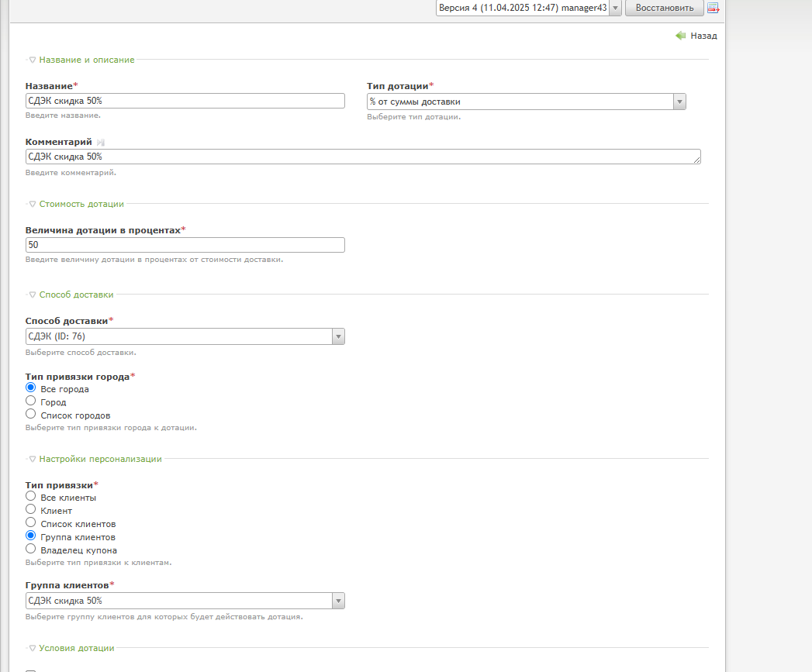Open the Тип дотации dropdown
Image resolution: width=812 pixels, height=672 pixels.
526,102
